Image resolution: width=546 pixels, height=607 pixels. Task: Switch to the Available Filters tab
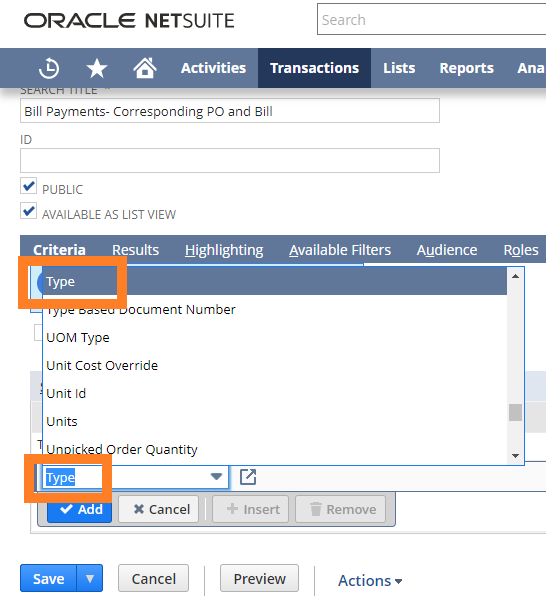pyautogui.click(x=340, y=250)
